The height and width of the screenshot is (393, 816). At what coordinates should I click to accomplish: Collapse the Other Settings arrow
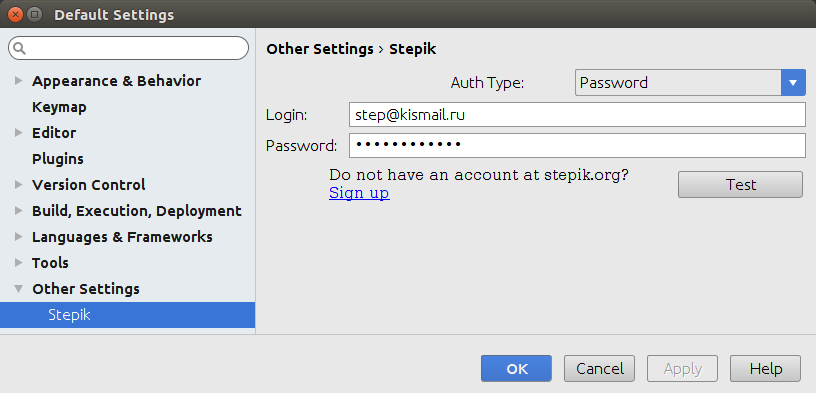[x=19, y=289]
